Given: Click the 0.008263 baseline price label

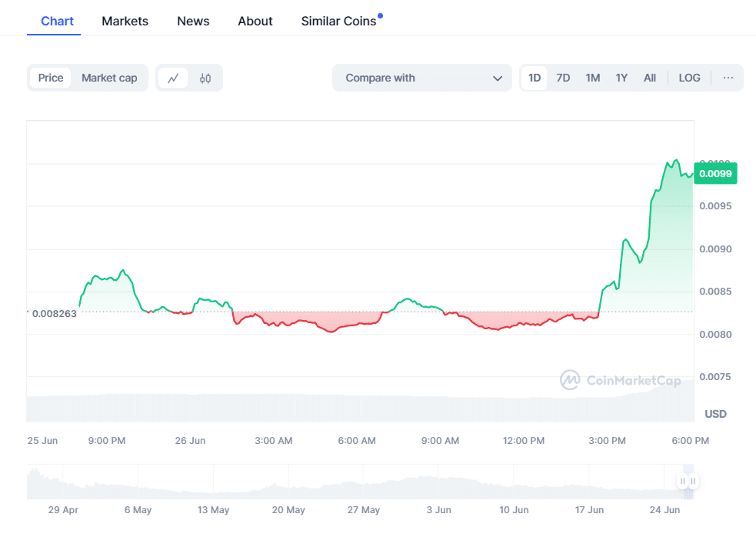Looking at the screenshot, I should tap(54, 314).
